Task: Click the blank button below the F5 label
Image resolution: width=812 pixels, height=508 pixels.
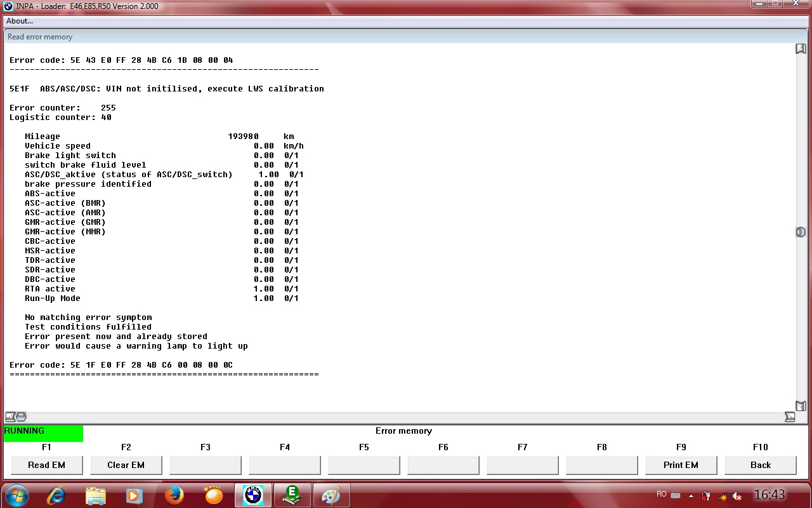Action: (x=364, y=465)
